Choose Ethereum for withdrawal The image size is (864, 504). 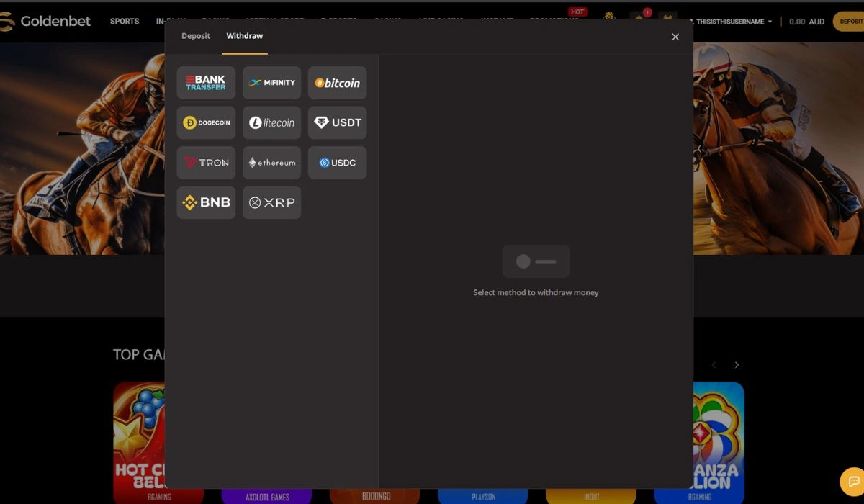point(271,163)
